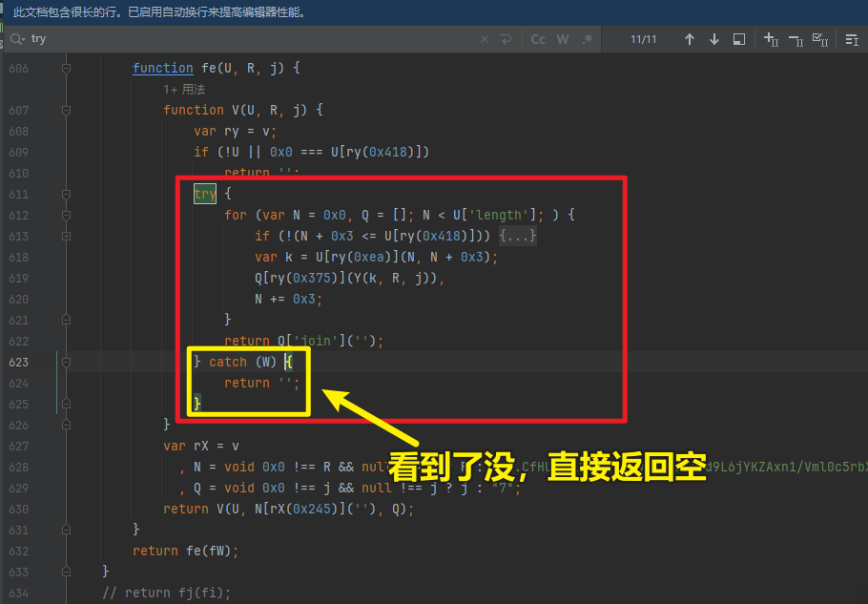Clear the search text 'try'
Screen dimensions: 868x604
[x=484, y=39]
